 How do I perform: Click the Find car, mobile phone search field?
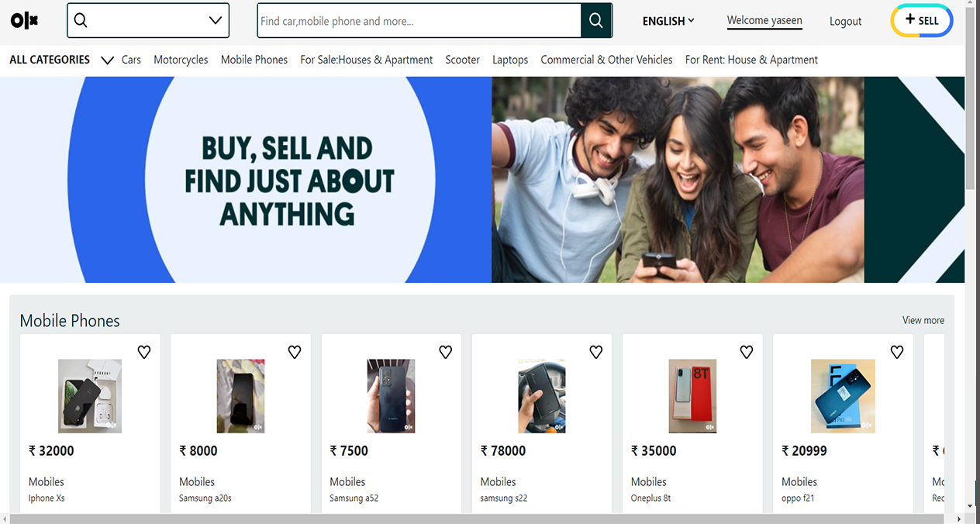419,21
